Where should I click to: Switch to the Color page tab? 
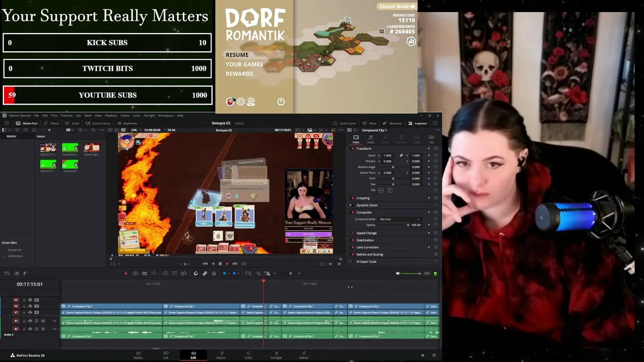(248, 355)
